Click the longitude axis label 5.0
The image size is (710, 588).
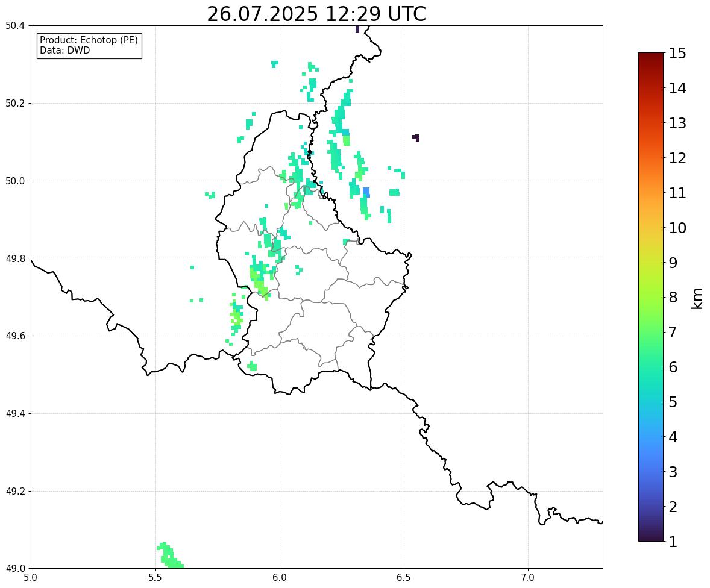[x=31, y=578]
